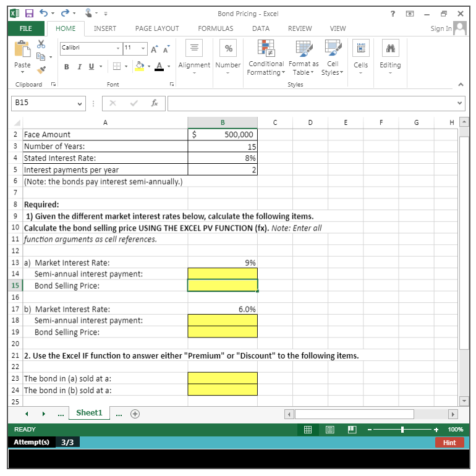The width and height of the screenshot is (476, 476).
Task: Open the Font dialog launcher
Action: click(172, 85)
